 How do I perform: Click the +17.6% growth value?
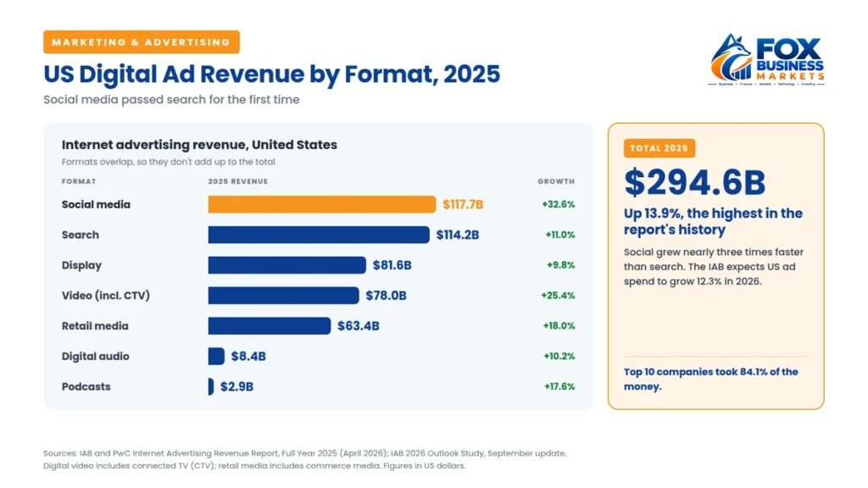pyautogui.click(x=559, y=387)
